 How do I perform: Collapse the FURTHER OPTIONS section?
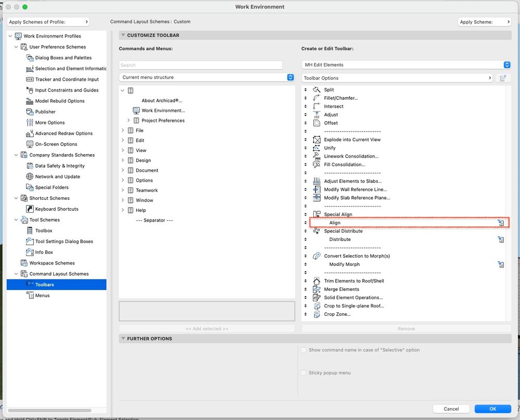pyautogui.click(x=123, y=338)
